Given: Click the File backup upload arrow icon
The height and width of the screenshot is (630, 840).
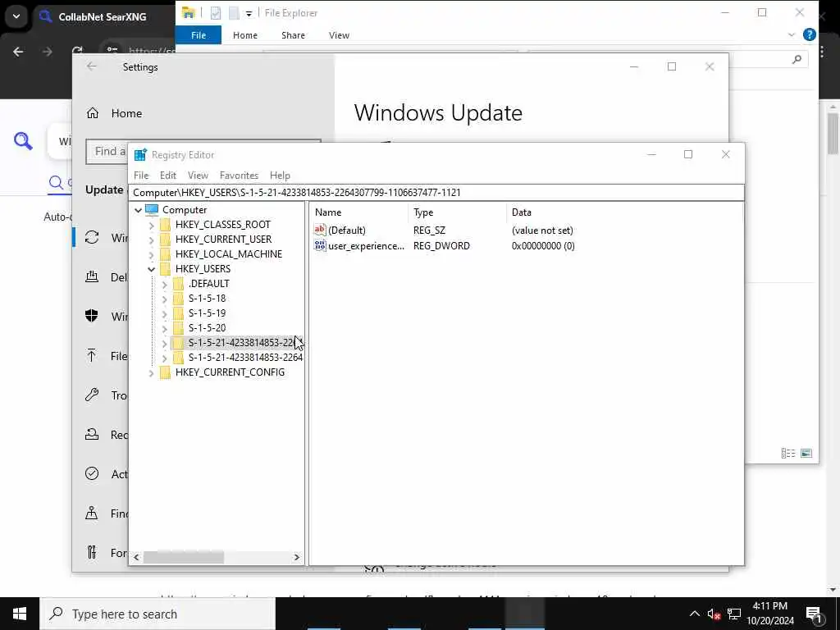Looking at the screenshot, I should (92, 356).
